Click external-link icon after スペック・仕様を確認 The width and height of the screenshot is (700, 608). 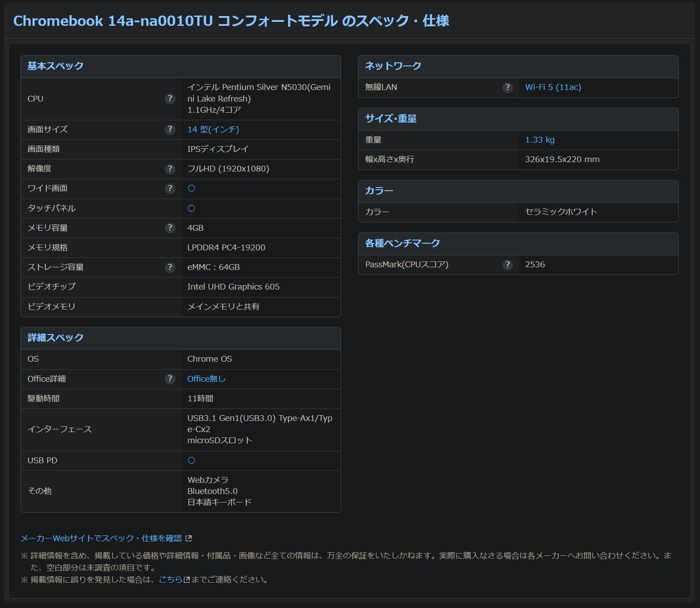(188, 539)
